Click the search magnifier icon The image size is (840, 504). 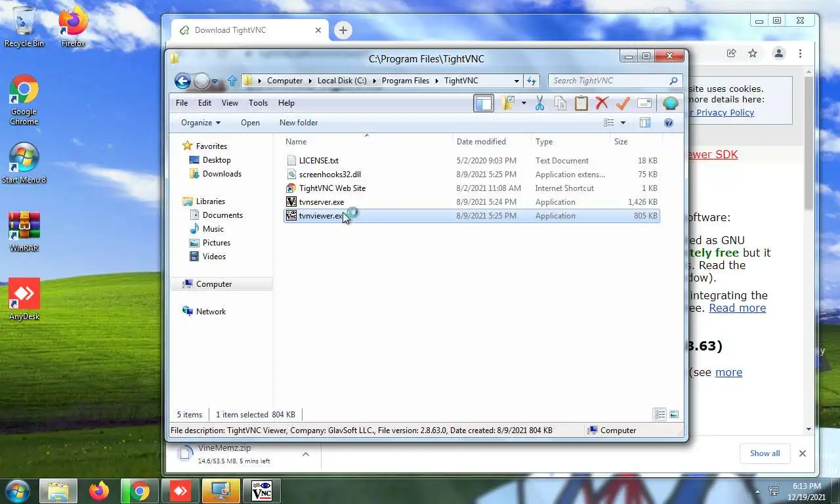[x=673, y=81]
